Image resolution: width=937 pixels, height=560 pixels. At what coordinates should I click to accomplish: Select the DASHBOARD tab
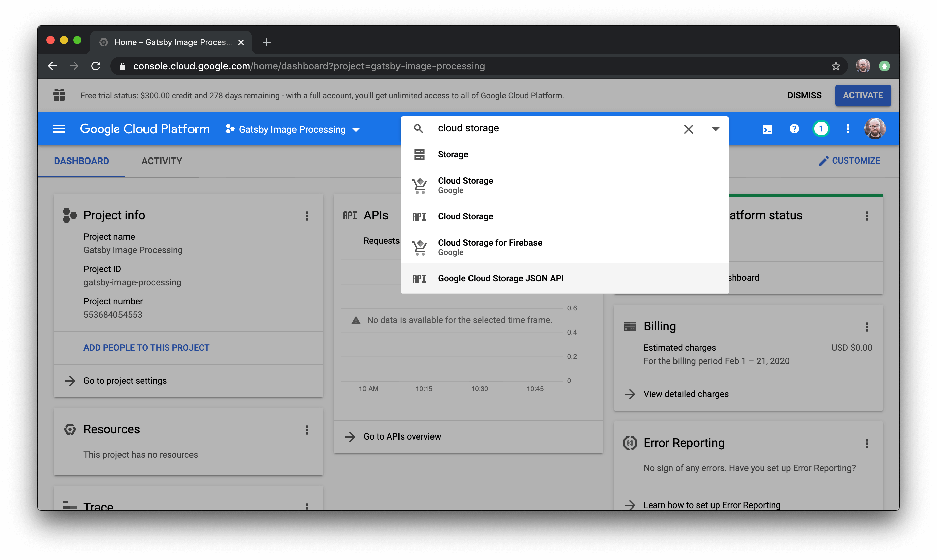pyautogui.click(x=81, y=161)
